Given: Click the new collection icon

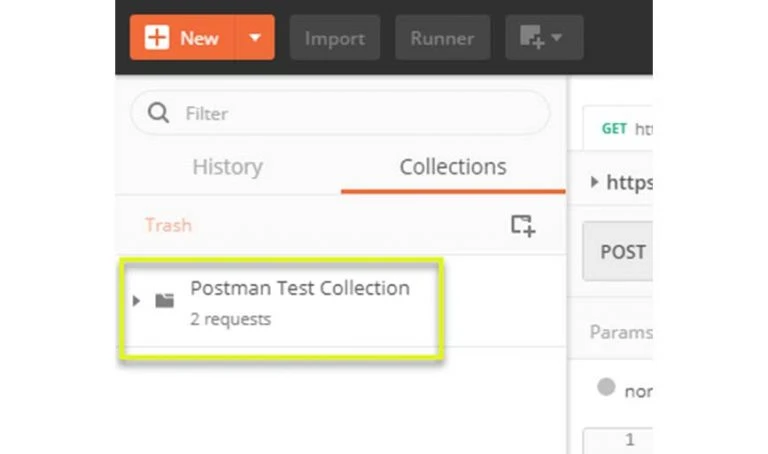Looking at the screenshot, I should click(522, 225).
